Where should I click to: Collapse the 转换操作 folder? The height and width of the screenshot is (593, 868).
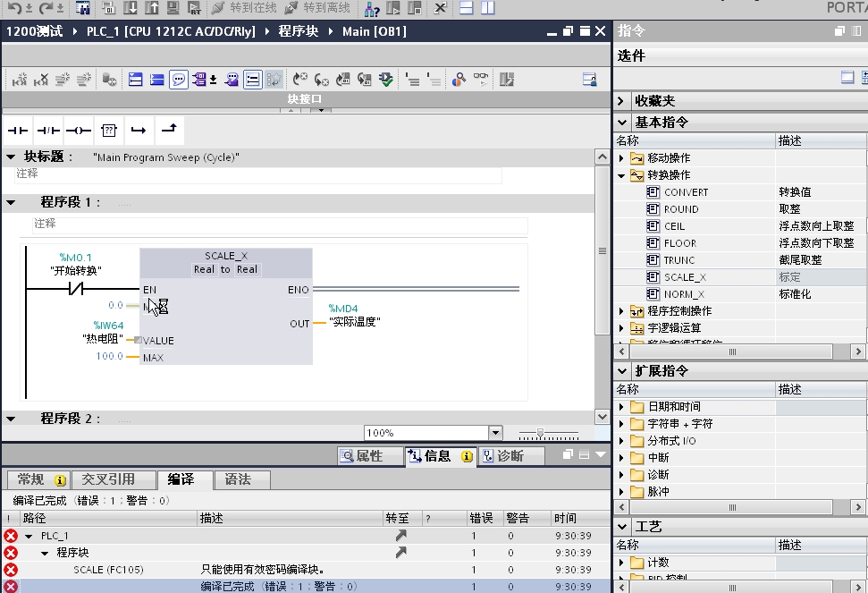pos(621,175)
